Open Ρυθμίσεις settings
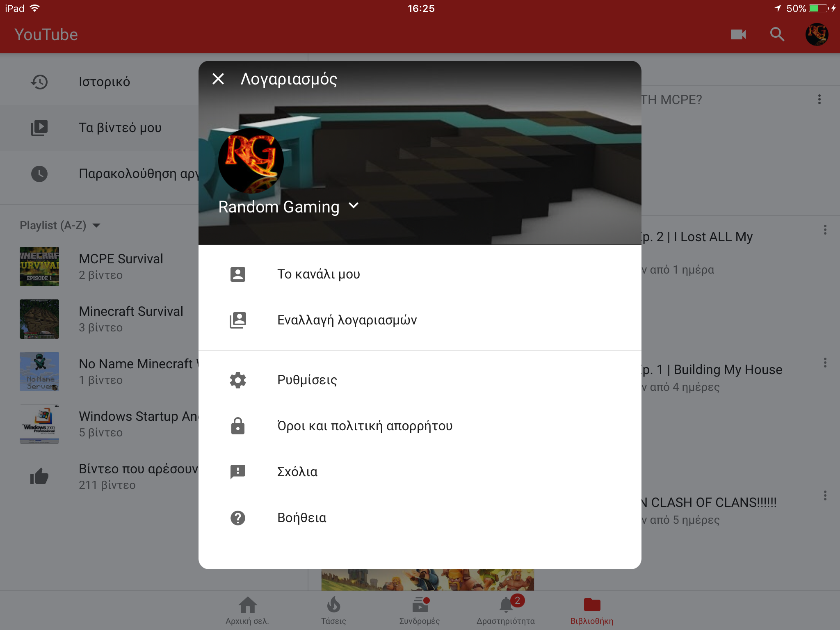Viewport: 840px width, 630px height. click(420, 380)
